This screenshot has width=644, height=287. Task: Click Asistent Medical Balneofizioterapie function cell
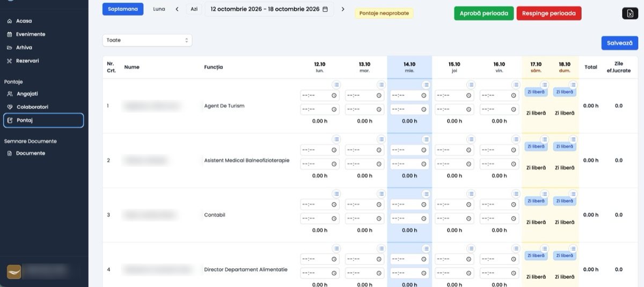pos(247,160)
